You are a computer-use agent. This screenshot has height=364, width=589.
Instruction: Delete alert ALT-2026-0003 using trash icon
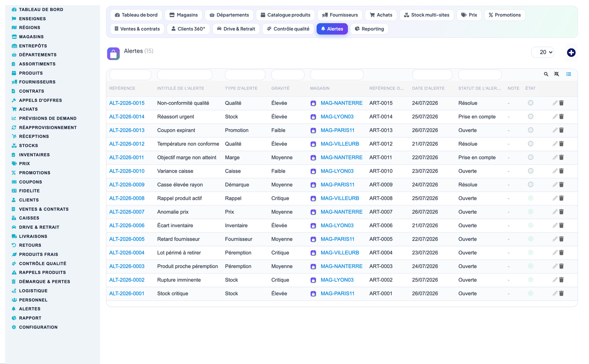(561, 266)
